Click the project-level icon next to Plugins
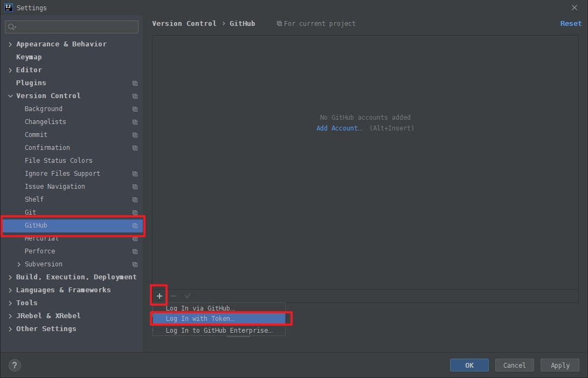The height and width of the screenshot is (378, 588). (x=135, y=84)
